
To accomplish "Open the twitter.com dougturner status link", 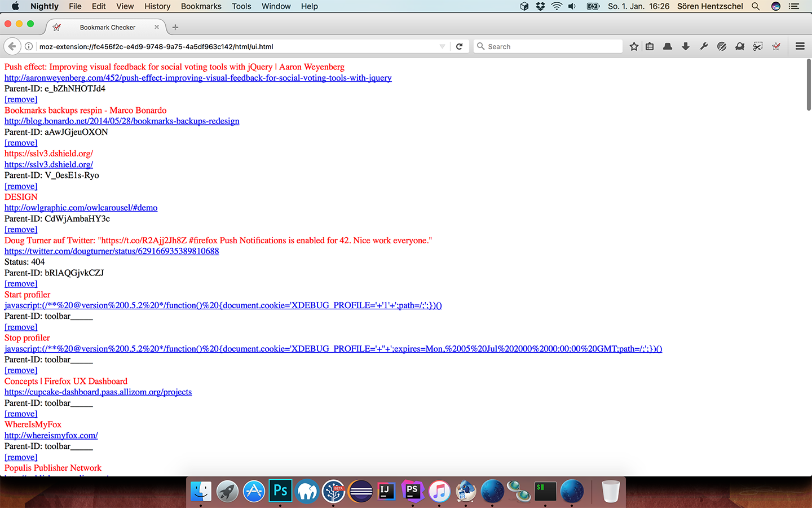I will 112,251.
